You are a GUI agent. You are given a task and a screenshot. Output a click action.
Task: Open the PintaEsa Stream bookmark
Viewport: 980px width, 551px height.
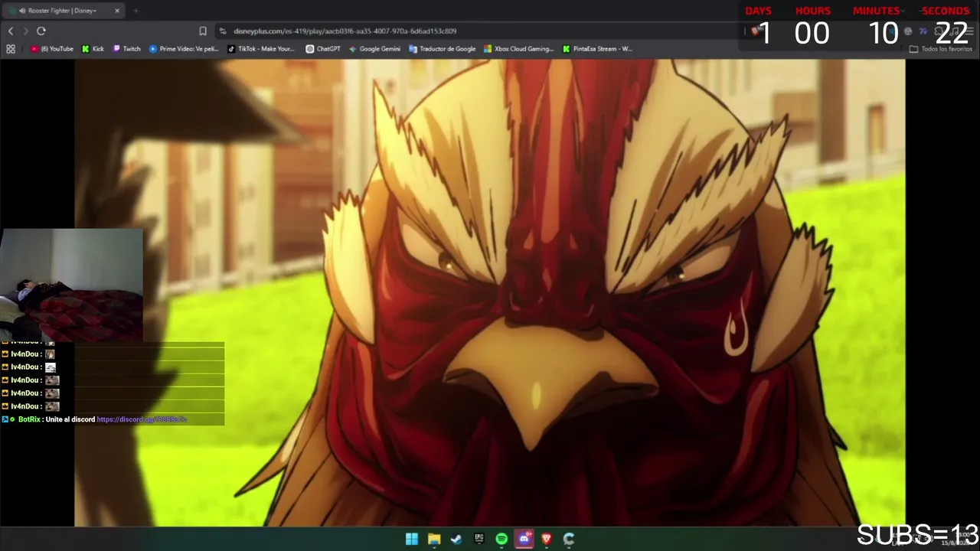coord(598,49)
